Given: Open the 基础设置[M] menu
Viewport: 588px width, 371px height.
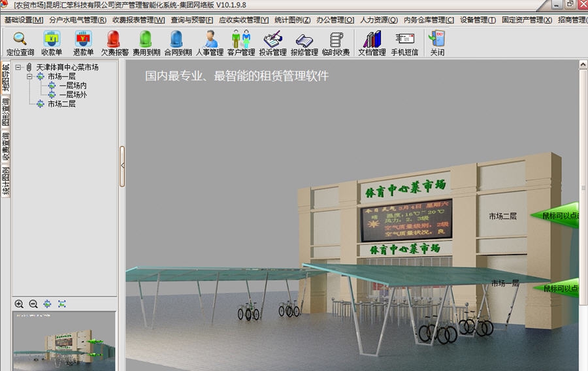Looking at the screenshot, I should (x=24, y=20).
